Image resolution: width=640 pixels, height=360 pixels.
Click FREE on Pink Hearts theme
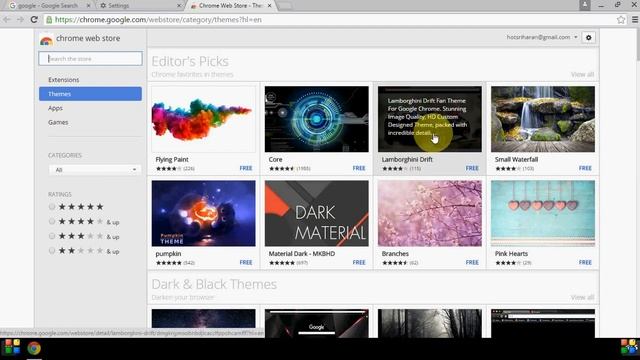(x=585, y=262)
